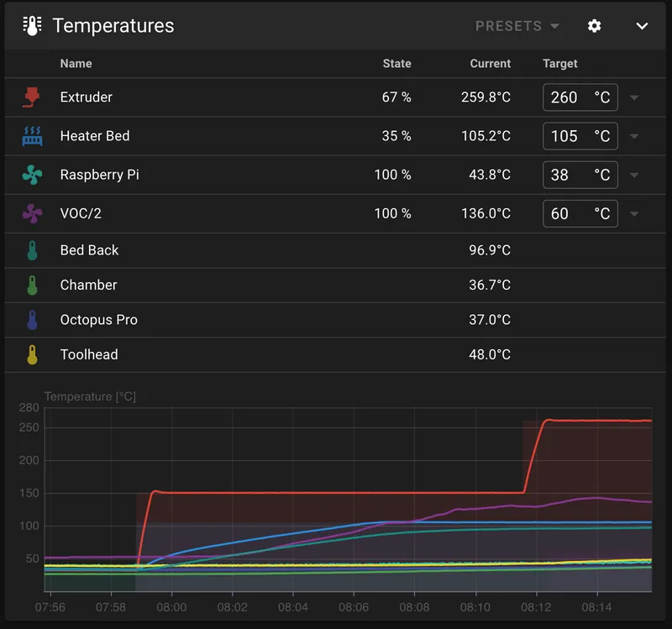672x629 pixels.
Task: Open the PRESETS dropdown menu
Action: pyautogui.click(x=517, y=26)
